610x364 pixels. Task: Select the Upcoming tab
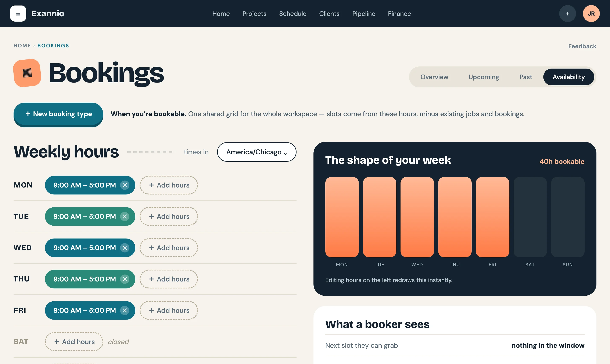[484, 77]
